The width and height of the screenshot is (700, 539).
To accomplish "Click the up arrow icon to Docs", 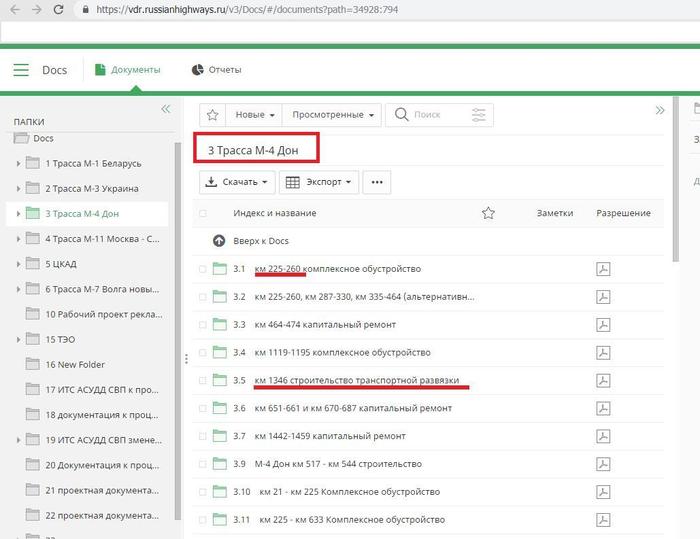I will (x=219, y=241).
